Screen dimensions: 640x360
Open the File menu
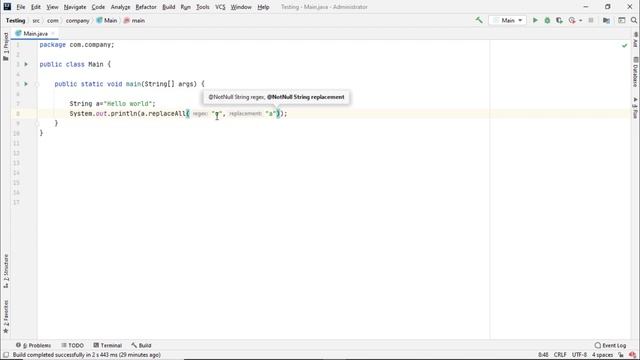point(21,7)
